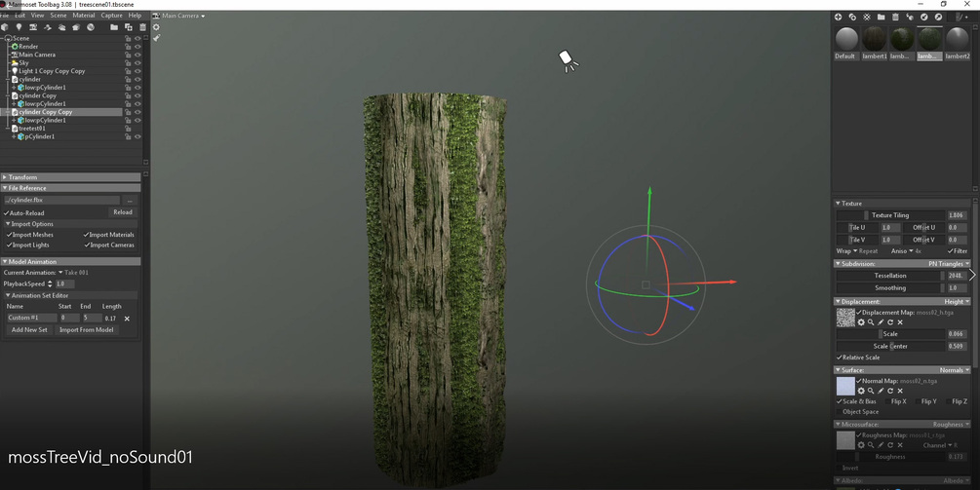The width and height of the screenshot is (980, 490).
Task: Open Subdivision PN Triangles dropdown
Action: pyautogui.click(x=949, y=264)
